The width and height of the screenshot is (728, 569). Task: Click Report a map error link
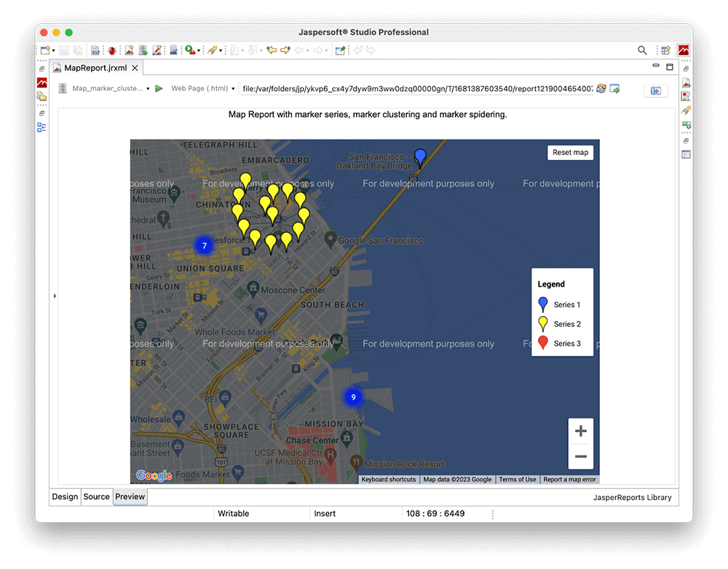(569, 480)
